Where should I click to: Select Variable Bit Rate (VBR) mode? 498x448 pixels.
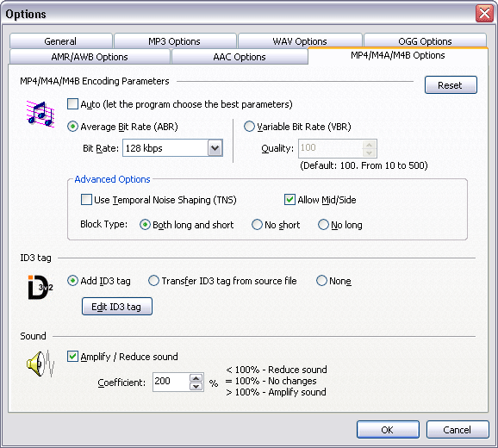(249, 127)
